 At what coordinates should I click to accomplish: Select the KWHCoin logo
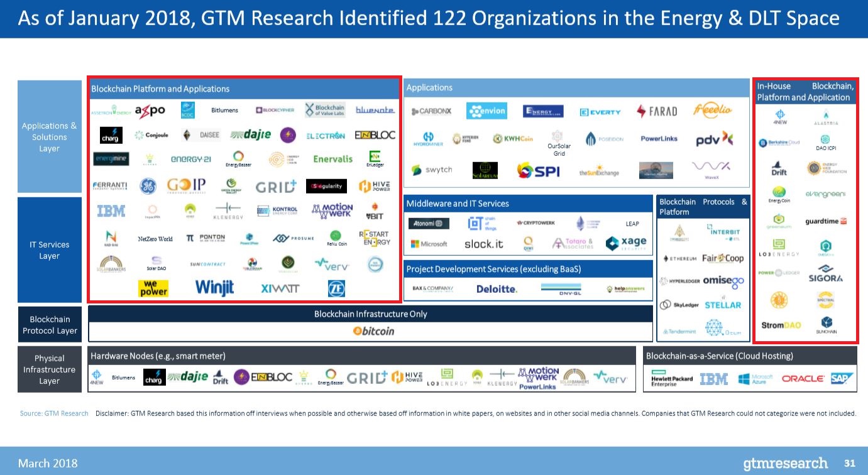pyautogui.click(x=514, y=138)
